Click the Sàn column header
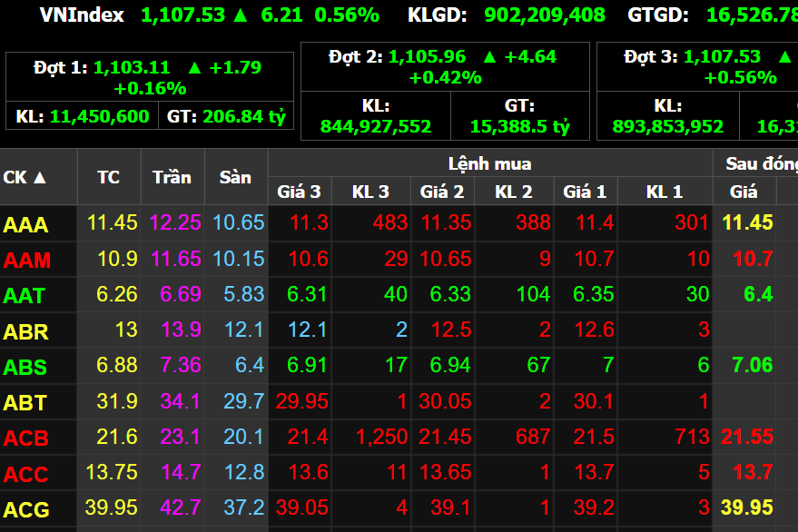The height and width of the screenshot is (532, 798). tap(235, 177)
